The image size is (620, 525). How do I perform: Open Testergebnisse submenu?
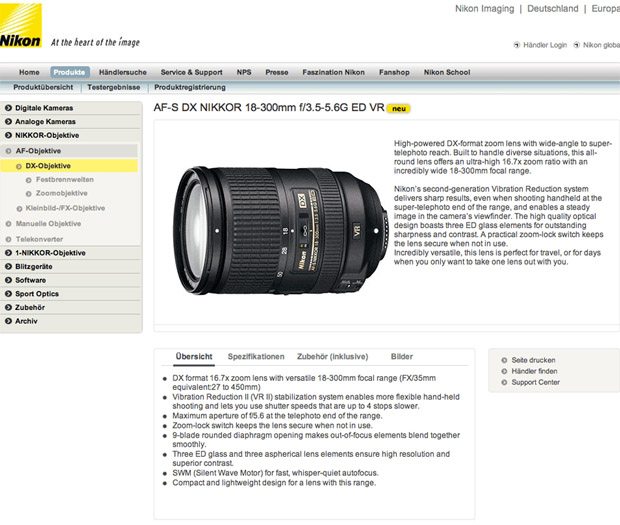[x=114, y=87]
